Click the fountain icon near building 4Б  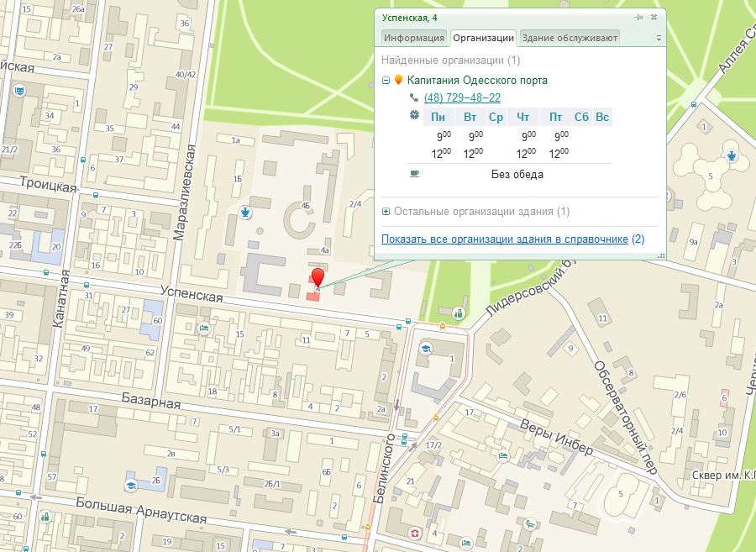(246, 212)
